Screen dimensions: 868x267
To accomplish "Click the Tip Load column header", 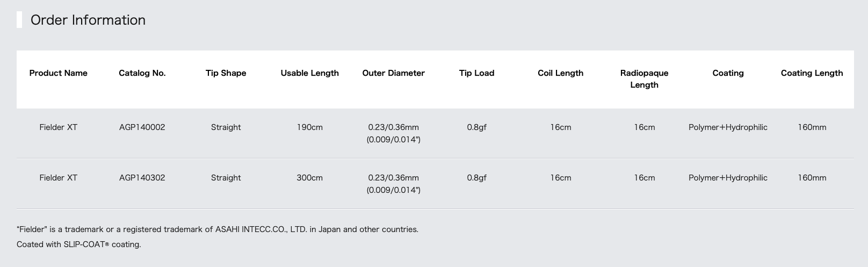I will coord(476,73).
